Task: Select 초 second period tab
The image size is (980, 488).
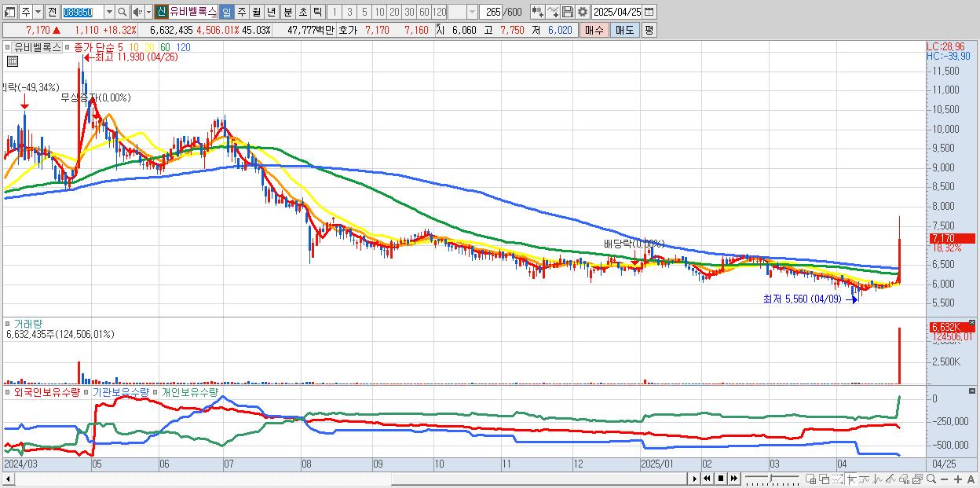Action: [303, 12]
